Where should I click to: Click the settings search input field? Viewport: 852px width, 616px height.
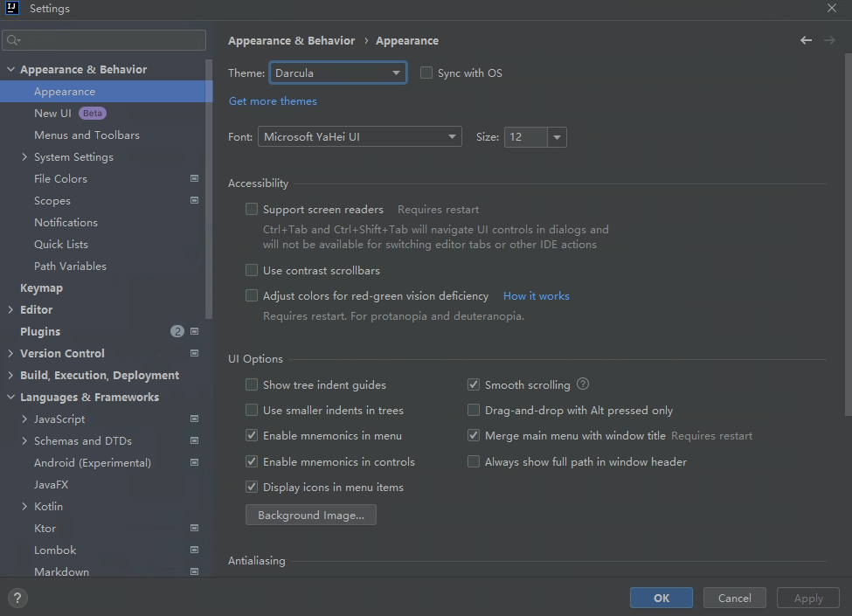pos(110,40)
